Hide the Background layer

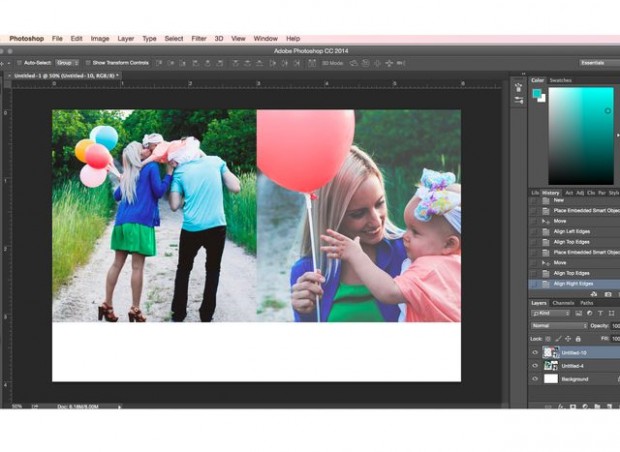tap(535, 379)
